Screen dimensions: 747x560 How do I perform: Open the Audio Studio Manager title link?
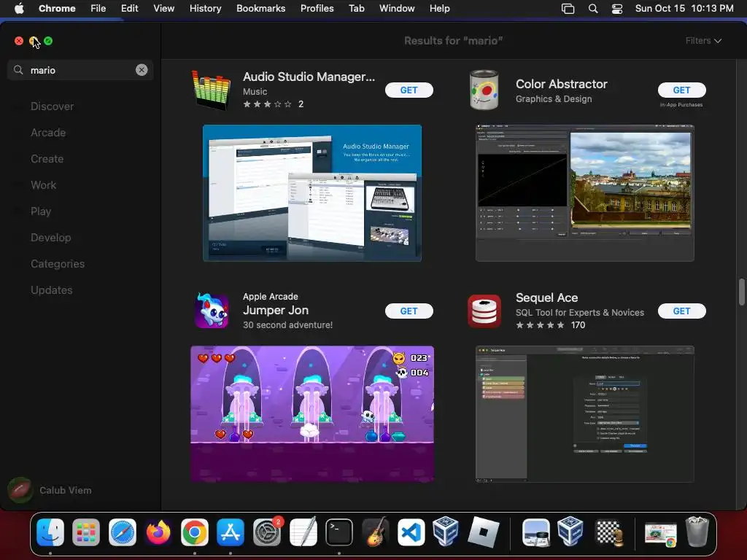(x=309, y=77)
